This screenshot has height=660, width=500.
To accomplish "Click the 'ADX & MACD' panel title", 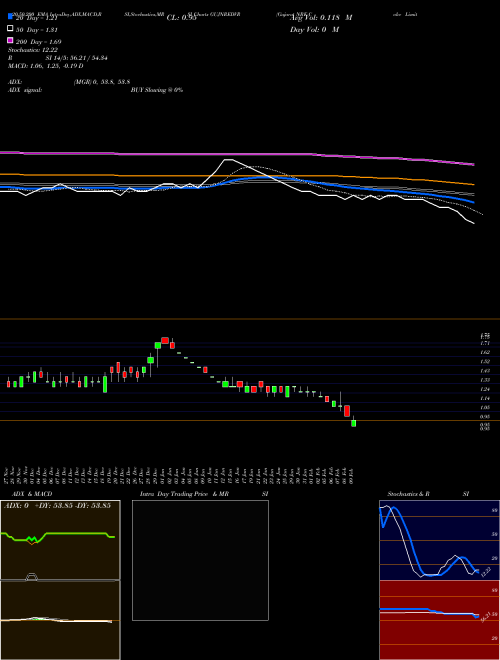I will (32, 494).
